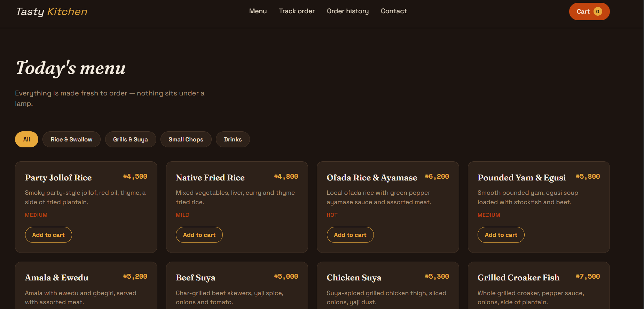Click the ₦5,200 price on Amala & Ewedu

click(x=135, y=277)
